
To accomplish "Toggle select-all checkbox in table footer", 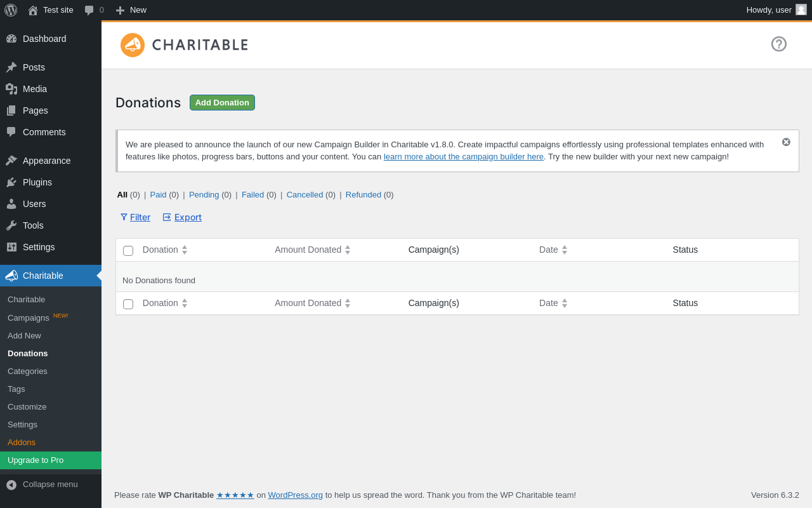I will (x=128, y=304).
